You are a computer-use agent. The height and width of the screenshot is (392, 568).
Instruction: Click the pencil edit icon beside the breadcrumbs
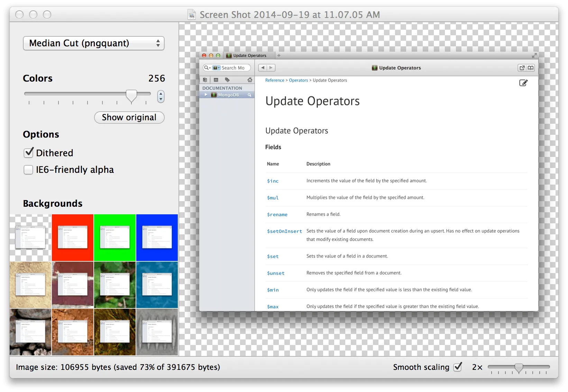(523, 83)
